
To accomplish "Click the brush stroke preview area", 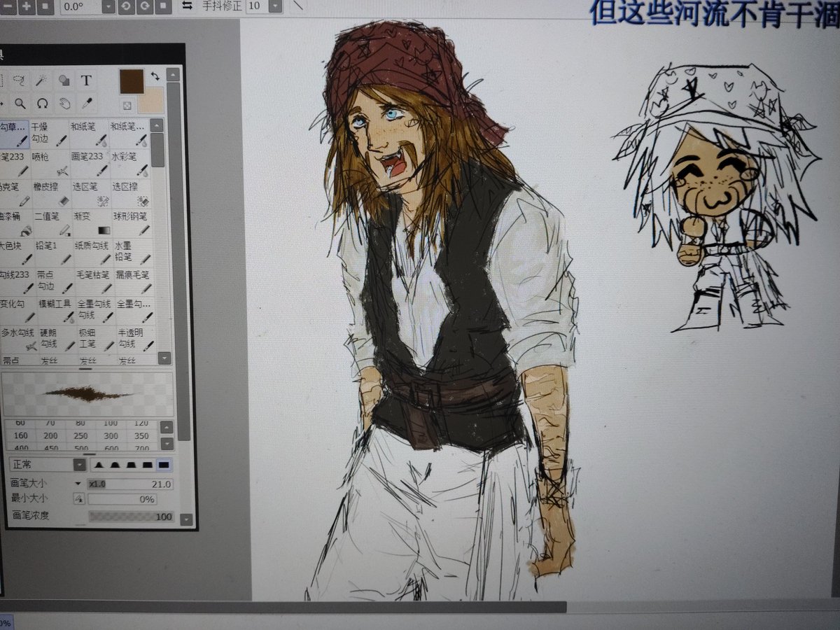I will click(x=87, y=393).
